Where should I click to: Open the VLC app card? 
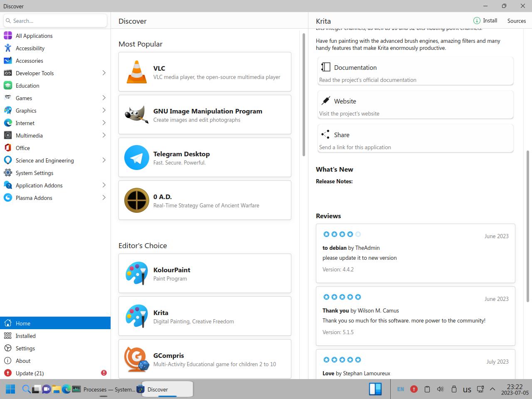click(205, 72)
